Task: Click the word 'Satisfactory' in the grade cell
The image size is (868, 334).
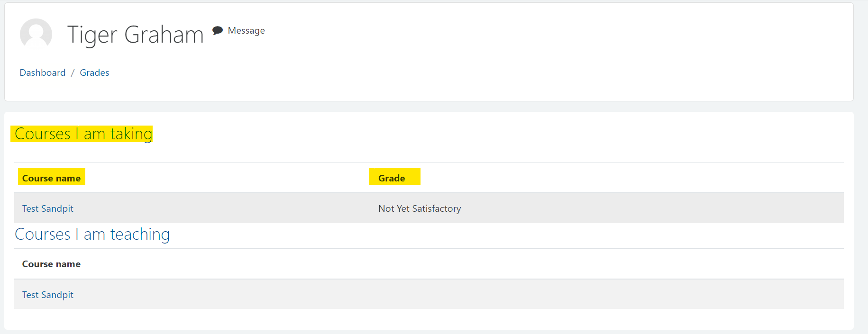Action: point(437,208)
